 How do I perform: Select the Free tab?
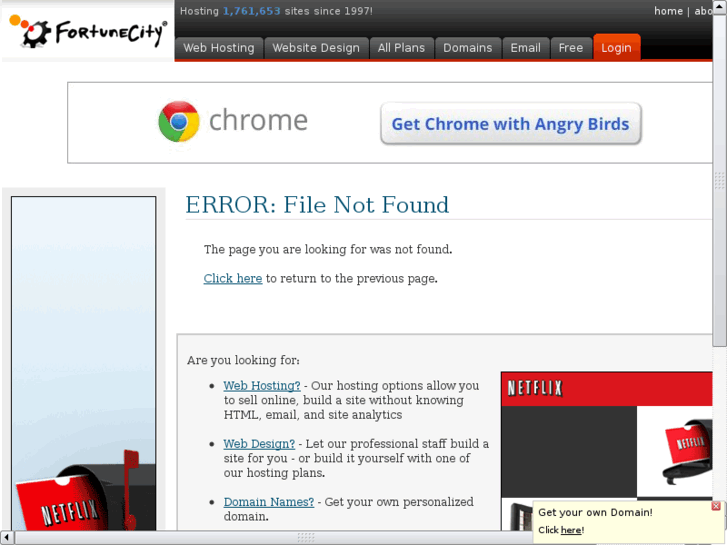(571, 48)
